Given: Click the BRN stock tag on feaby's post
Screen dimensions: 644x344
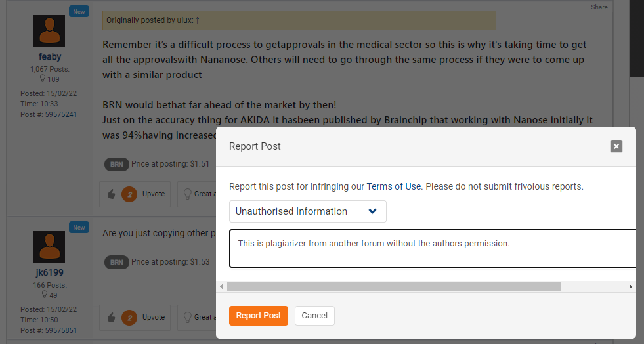Looking at the screenshot, I should (117, 164).
